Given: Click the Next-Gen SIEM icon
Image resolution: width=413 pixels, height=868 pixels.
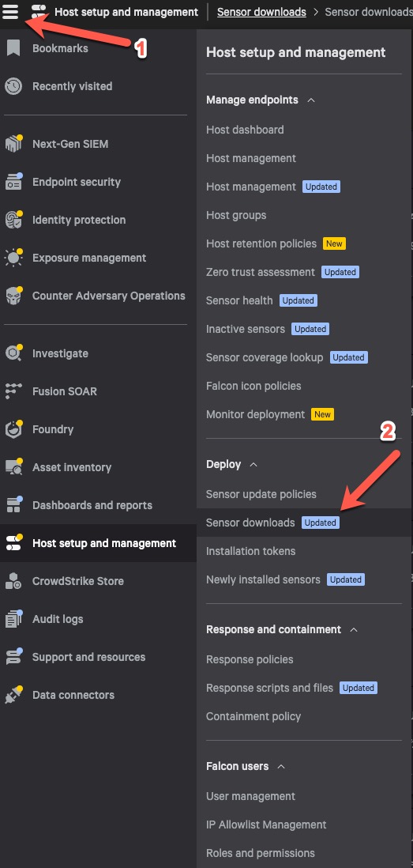Looking at the screenshot, I should (13, 144).
